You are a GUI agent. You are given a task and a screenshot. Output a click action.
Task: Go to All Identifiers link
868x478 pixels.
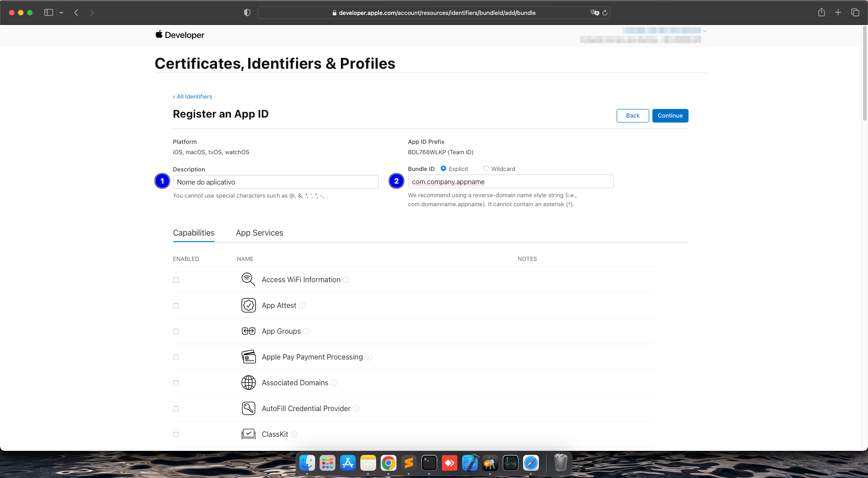pos(193,96)
